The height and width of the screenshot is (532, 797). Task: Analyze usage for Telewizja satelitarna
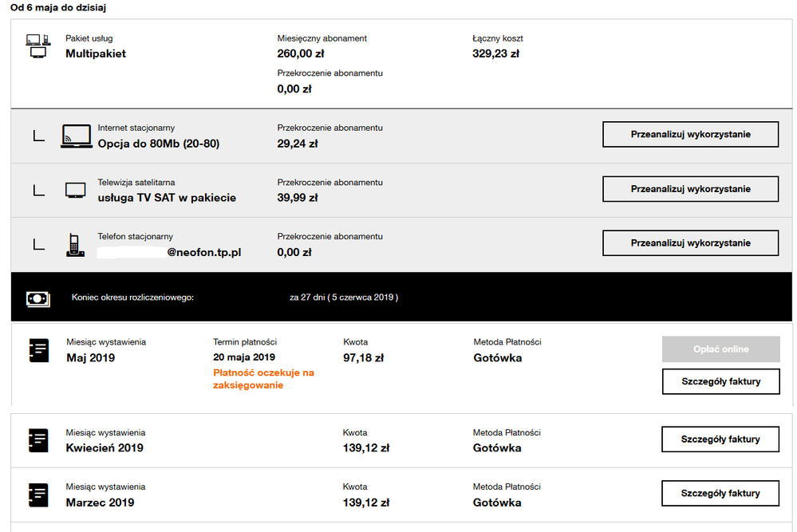coord(690,189)
